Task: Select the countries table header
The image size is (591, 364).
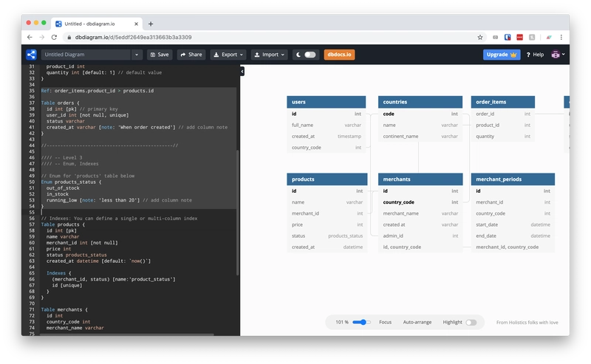Action: [420, 102]
